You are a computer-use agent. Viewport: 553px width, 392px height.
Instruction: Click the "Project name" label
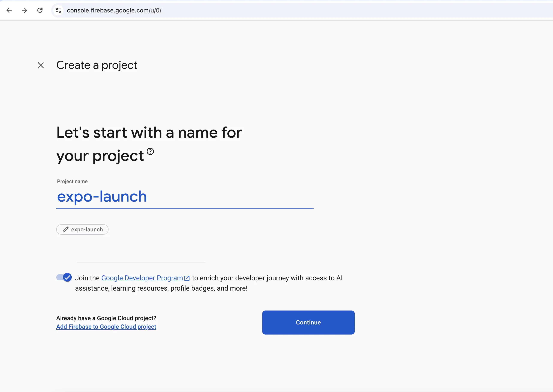[x=73, y=181]
